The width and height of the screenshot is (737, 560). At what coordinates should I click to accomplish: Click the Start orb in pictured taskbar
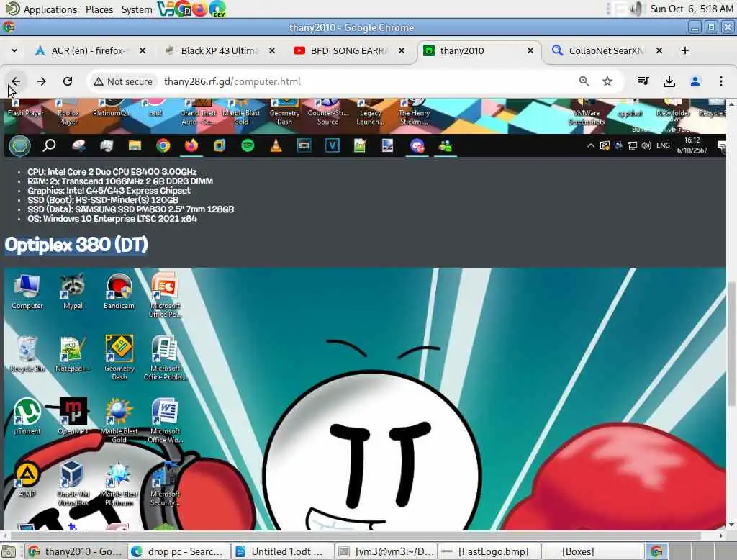(19, 146)
